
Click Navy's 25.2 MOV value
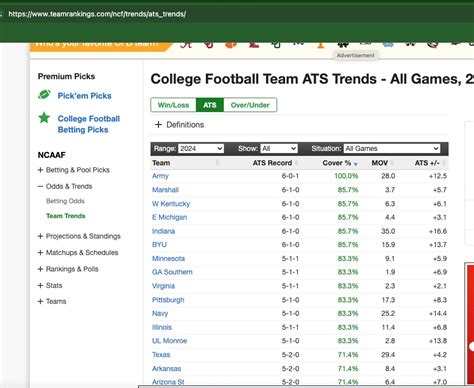pyautogui.click(x=388, y=314)
